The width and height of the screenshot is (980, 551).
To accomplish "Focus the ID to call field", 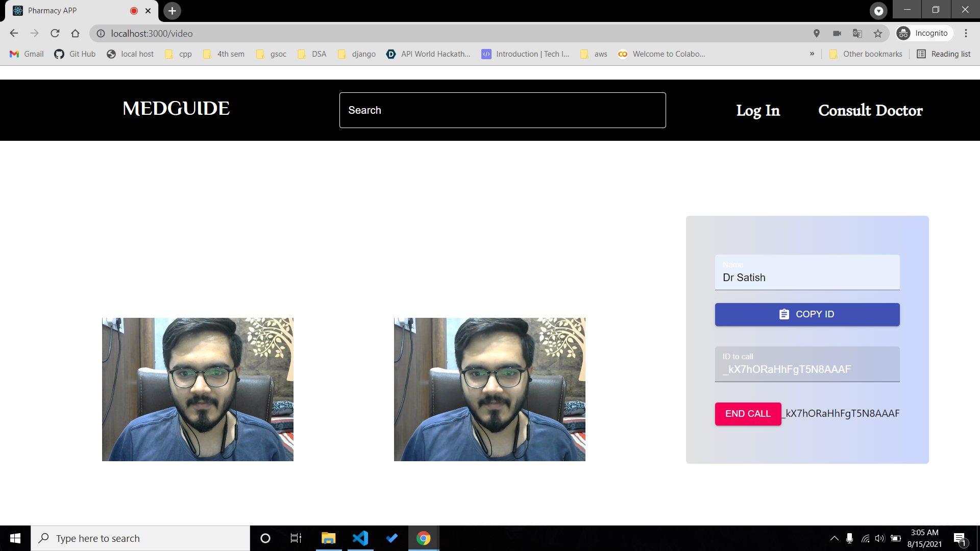I will click(807, 368).
